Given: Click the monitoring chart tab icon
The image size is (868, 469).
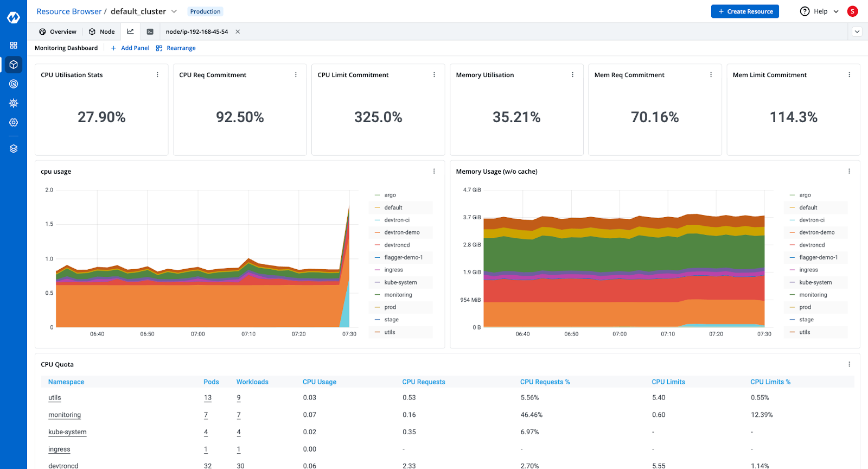Looking at the screenshot, I should point(130,31).
